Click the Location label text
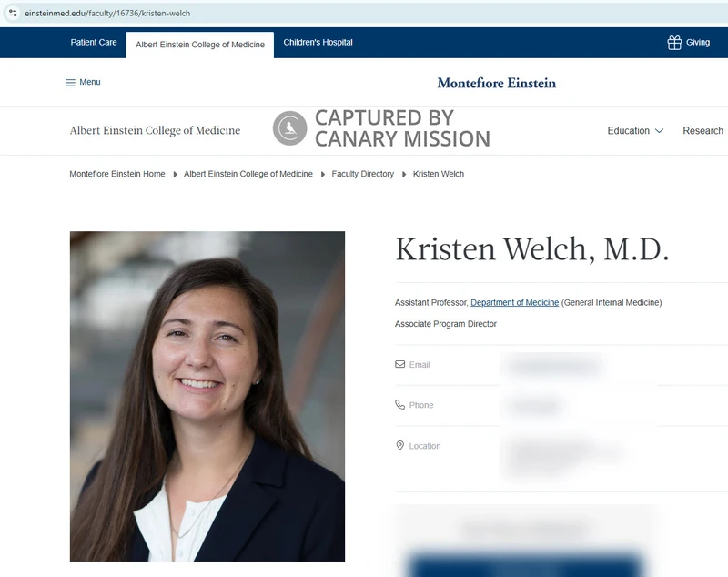This screenshot has height=577, width=728. coord(425,446)
